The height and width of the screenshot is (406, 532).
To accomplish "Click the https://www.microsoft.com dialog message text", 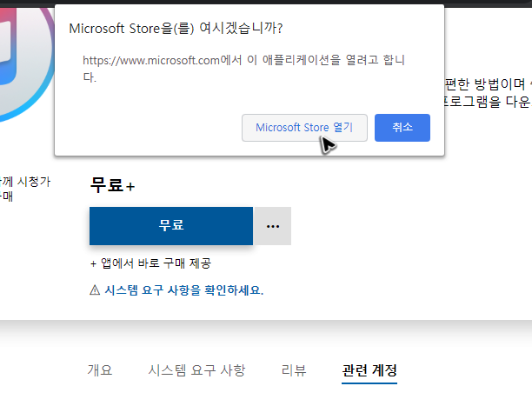I will coord(243,68).
